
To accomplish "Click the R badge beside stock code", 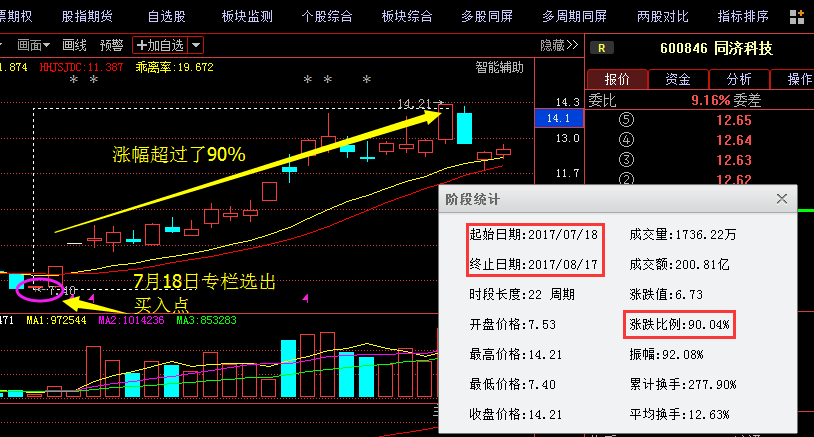I will pos(601,47).
